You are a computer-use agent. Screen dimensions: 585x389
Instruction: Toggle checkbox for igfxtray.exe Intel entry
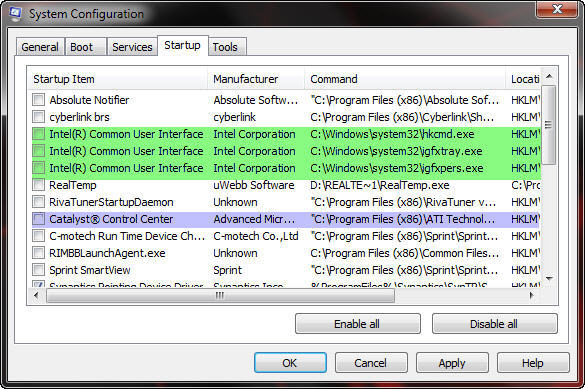(x=38, y=151)
